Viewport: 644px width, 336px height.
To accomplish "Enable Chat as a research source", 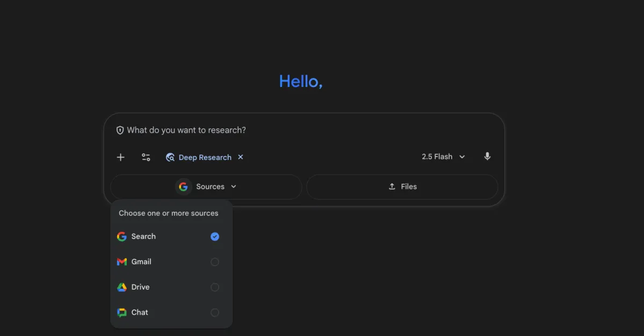I will tap(214, 312).
